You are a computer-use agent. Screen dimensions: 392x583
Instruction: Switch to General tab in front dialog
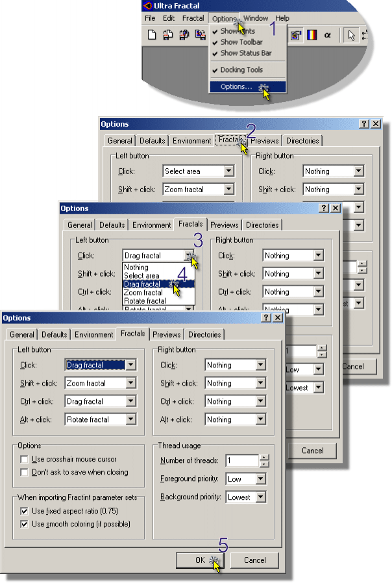22,334
